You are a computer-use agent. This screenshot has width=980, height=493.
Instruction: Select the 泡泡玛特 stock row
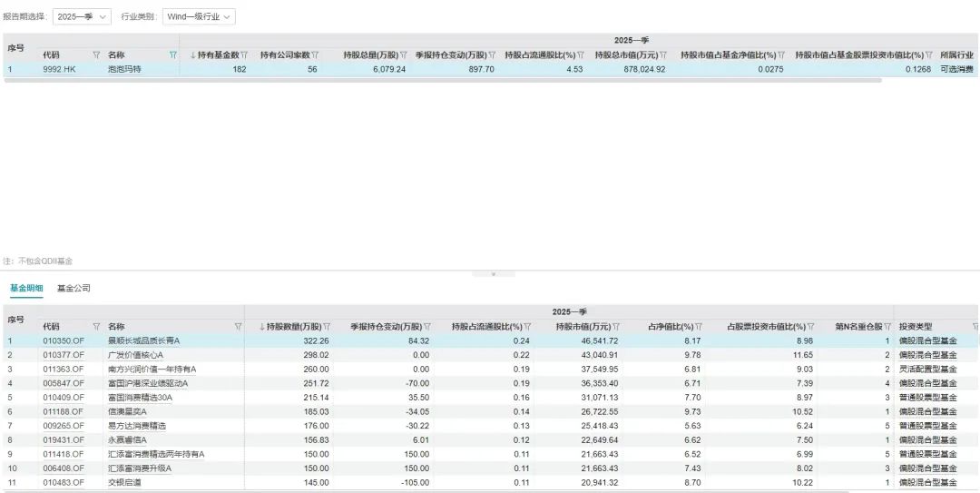coord(124,69)
